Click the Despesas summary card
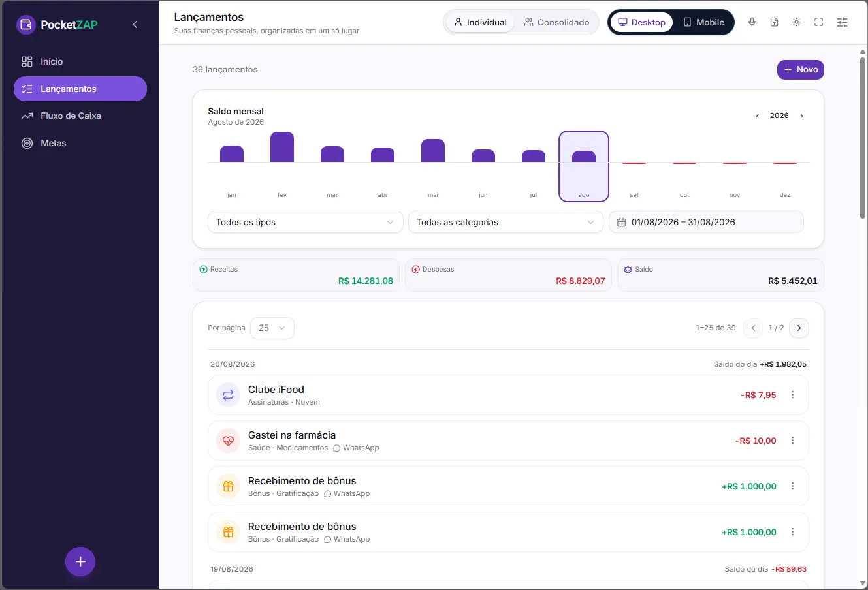 coord(508,275)
